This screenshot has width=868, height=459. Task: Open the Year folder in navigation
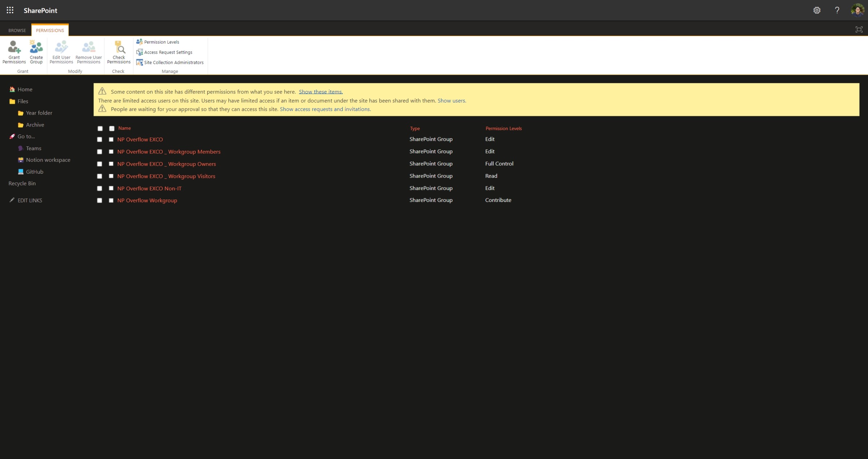(39, 113)
